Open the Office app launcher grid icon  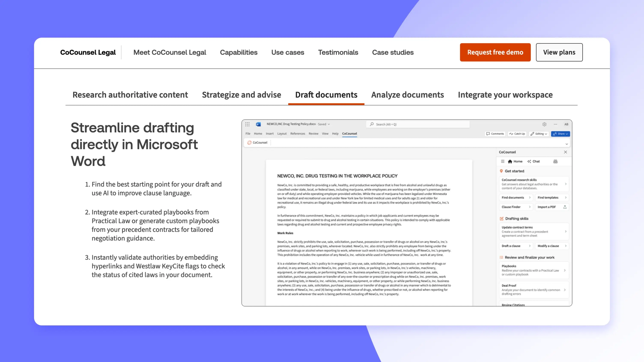[247, 124]
